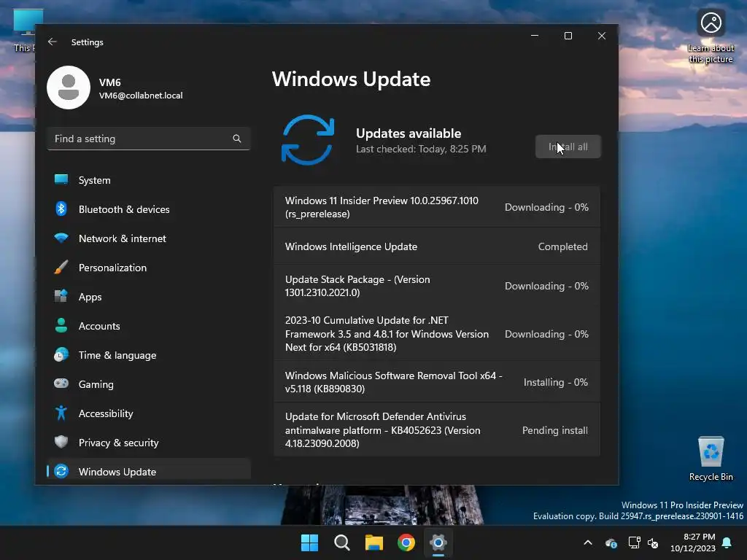Click the notification bell in system tray

tap(727, 542)
